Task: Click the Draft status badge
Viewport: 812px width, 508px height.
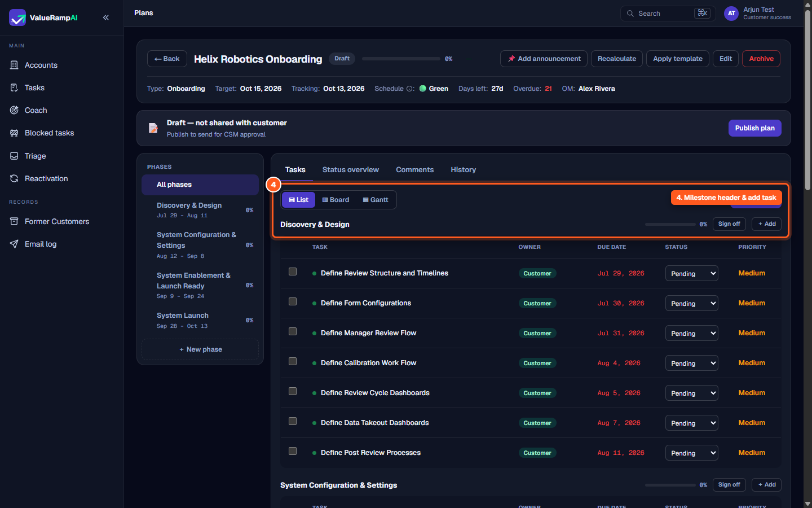Action: 342,59
